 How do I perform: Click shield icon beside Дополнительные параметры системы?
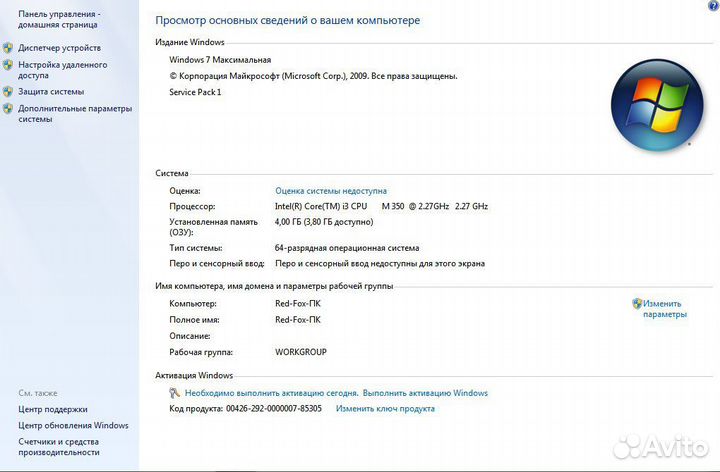(x=8, y=109)
